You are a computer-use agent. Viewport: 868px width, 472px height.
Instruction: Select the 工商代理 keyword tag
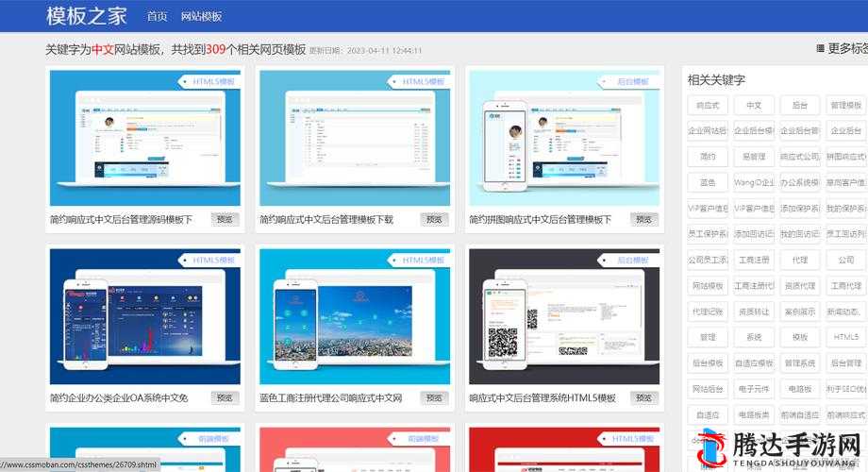[845, 286]
